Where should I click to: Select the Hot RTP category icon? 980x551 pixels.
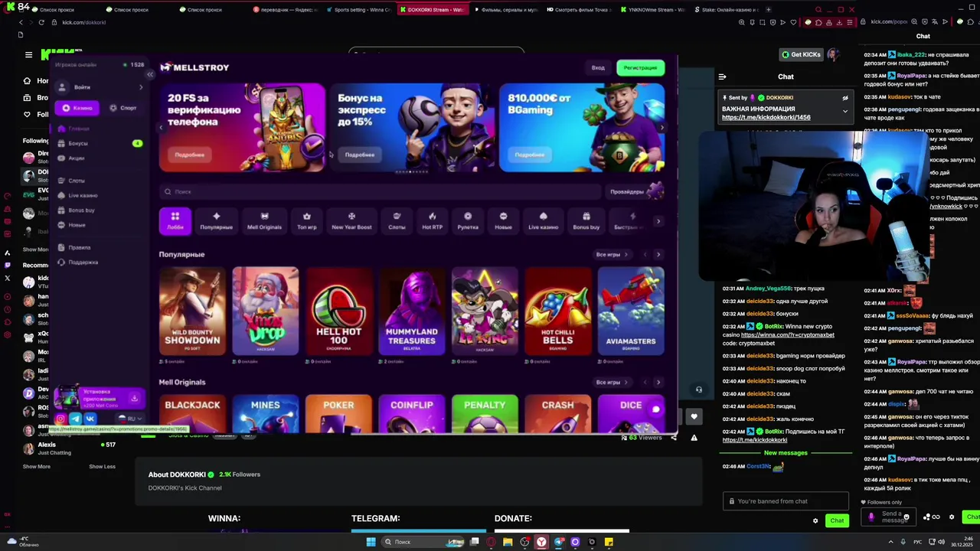(432, 220)
